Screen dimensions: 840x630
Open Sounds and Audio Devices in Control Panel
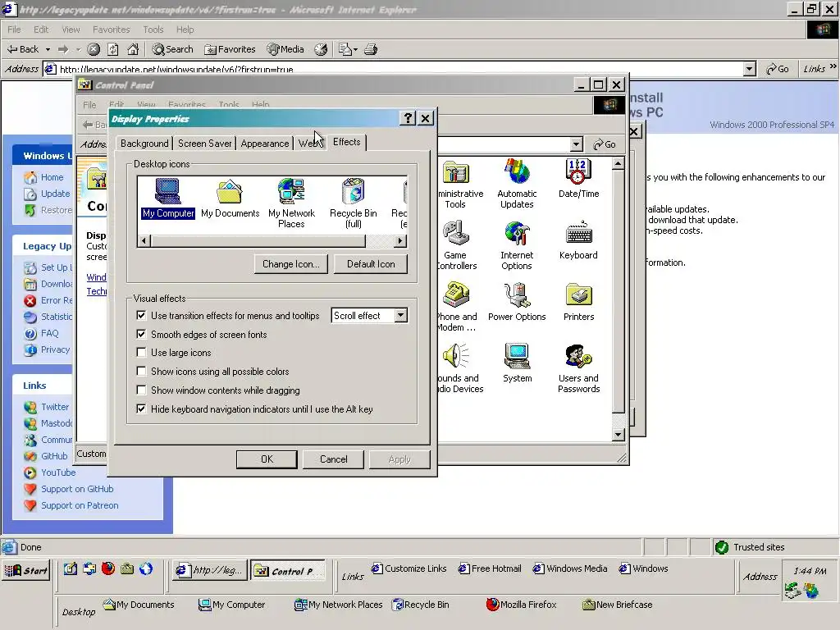pyautogui.click(x=459, y=368)
